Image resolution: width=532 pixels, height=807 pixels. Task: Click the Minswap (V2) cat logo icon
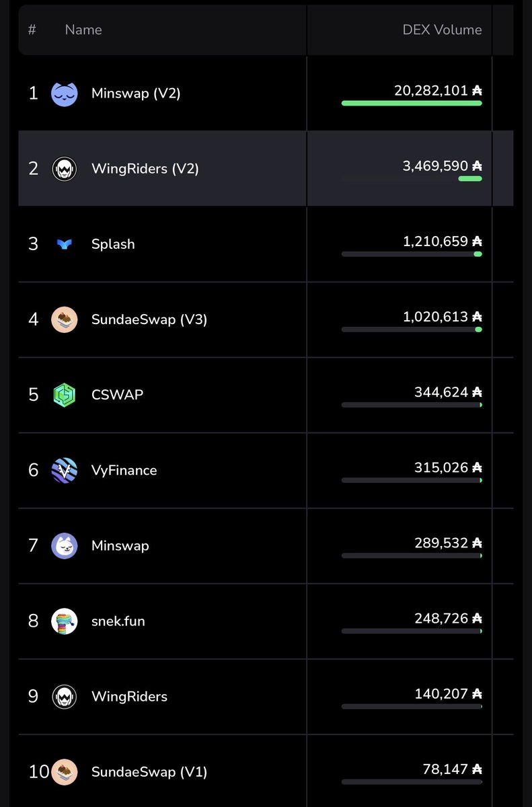pos(65,93)
